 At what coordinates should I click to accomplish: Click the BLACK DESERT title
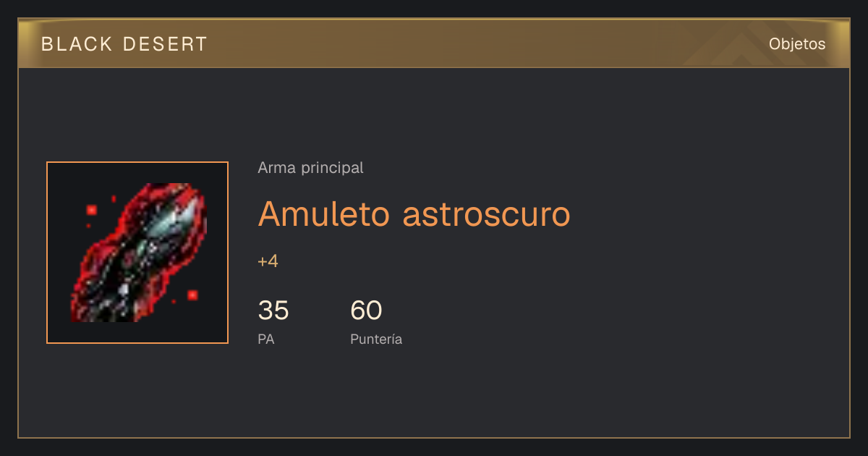(x=124, y=44)
